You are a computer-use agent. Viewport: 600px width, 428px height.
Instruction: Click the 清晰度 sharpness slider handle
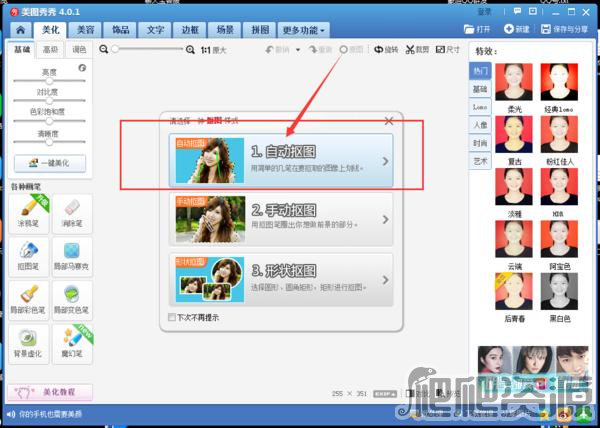point(49,142)
